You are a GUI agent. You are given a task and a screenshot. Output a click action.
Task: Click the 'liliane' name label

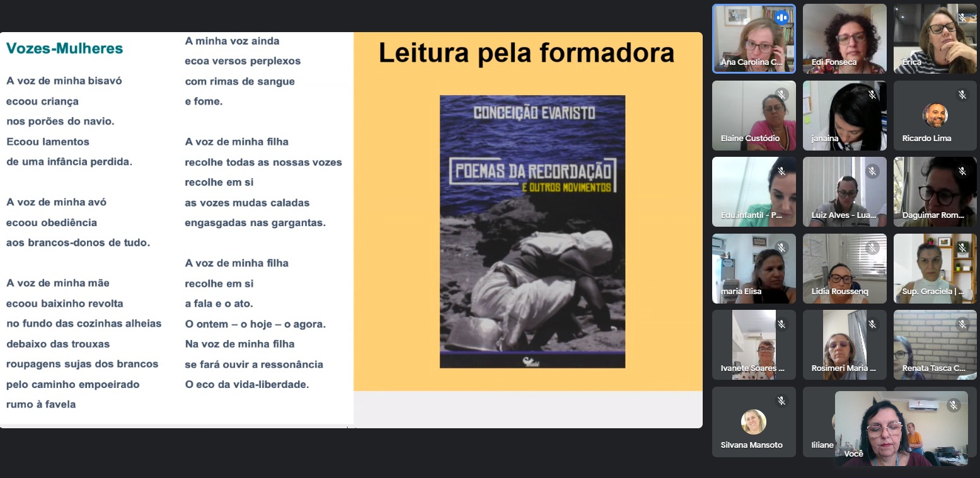tap(822, 445)
